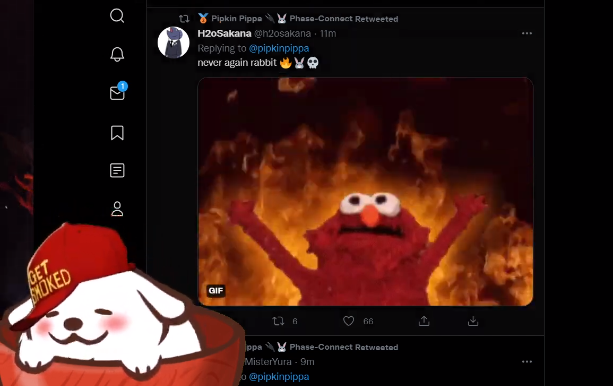Click the H2oSakana display name
Image resolution: width=613 pixels, height=386 pixels.
pos(224,34)
